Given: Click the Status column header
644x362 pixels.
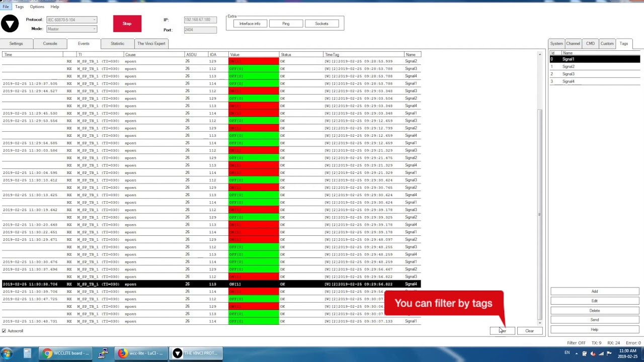Looking at the screenshot, I should coord(301,54).
